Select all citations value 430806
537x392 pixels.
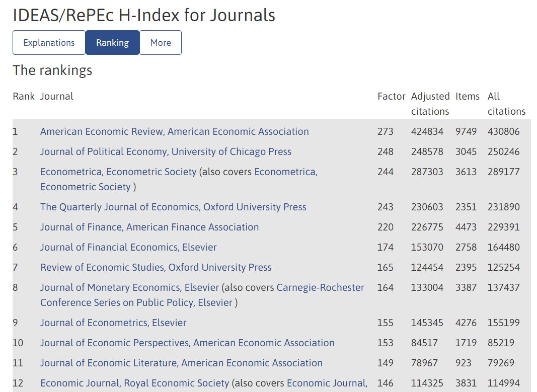[x=503, y=131]
